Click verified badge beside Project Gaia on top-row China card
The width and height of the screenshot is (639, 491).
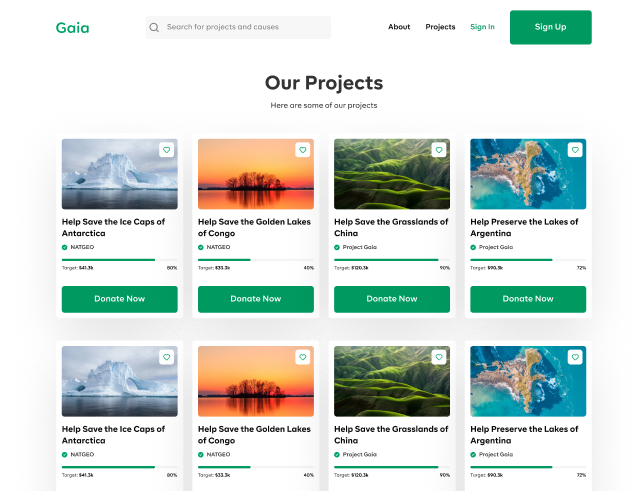337,247
